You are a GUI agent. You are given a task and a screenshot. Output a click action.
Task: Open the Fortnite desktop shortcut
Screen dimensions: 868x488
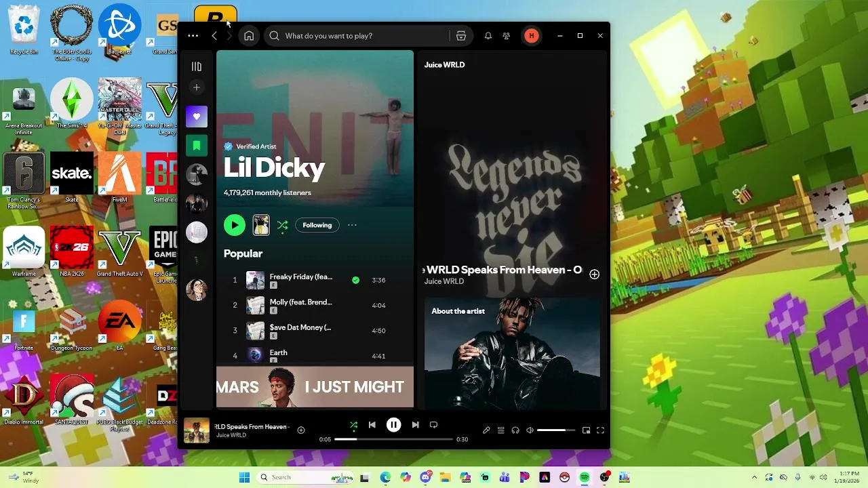pyautogui.click(x=24, y=326)
